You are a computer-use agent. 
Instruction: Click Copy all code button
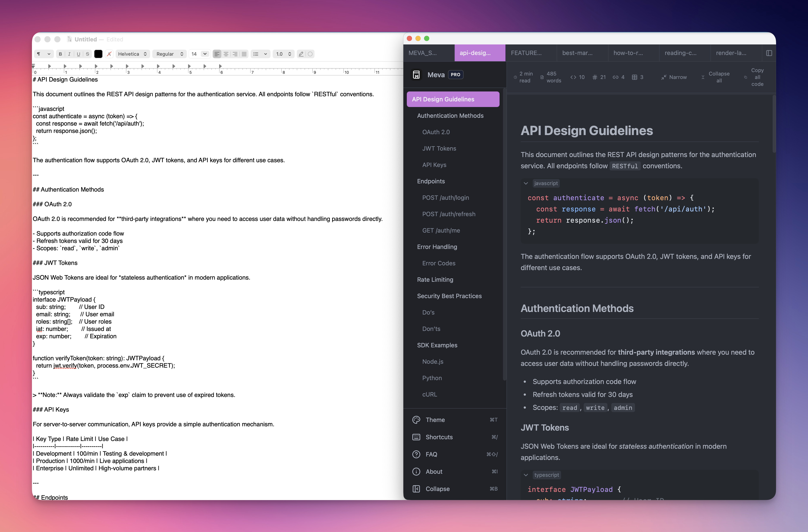(x=754, y=77)
